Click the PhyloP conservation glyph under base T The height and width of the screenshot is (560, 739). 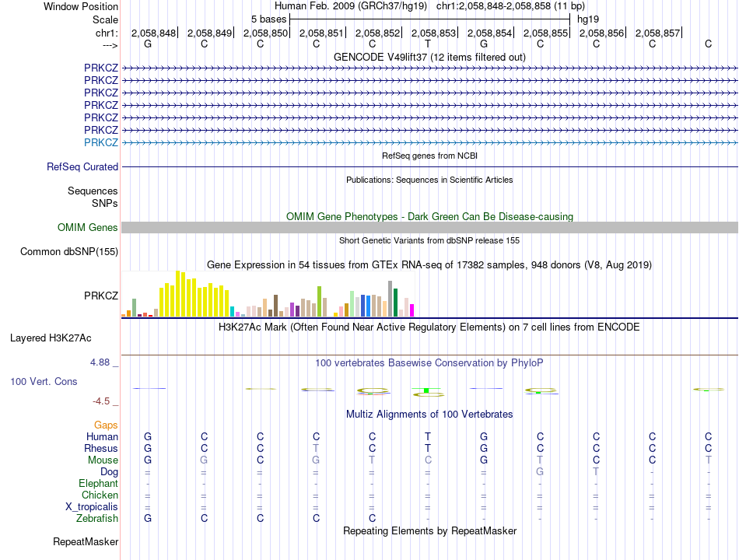pos(428,392)
